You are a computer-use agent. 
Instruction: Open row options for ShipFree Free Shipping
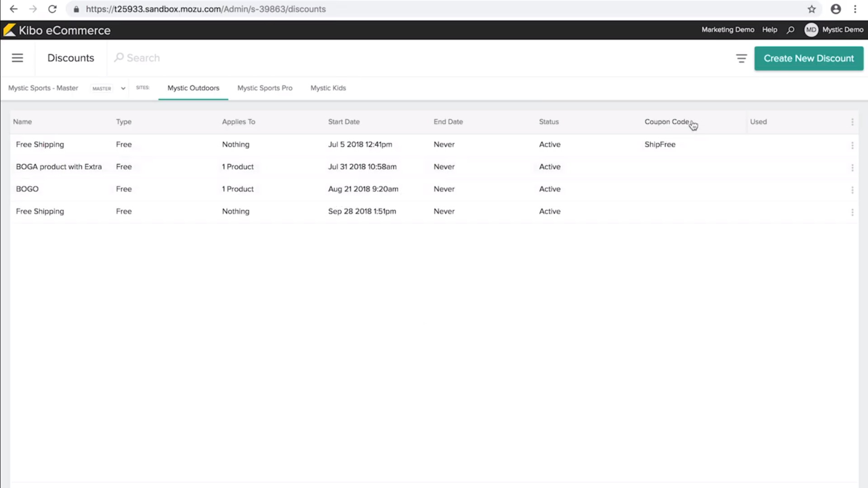click(x=852, y=145)
